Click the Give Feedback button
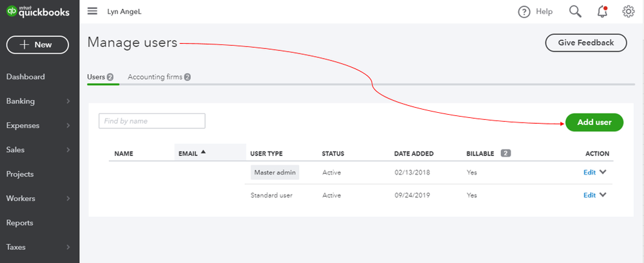This screenshot has height=263, width=644. (x=586, y=43)
